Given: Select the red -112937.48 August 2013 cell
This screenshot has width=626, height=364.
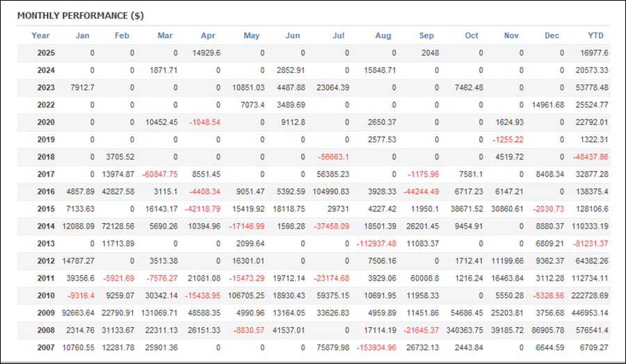Looking at the screenshot, I should [376, 244].
